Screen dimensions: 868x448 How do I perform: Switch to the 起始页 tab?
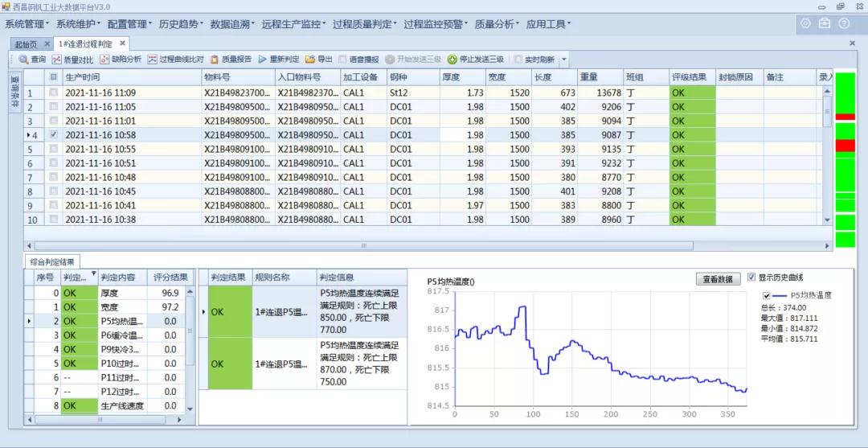(x=27, y=43)
